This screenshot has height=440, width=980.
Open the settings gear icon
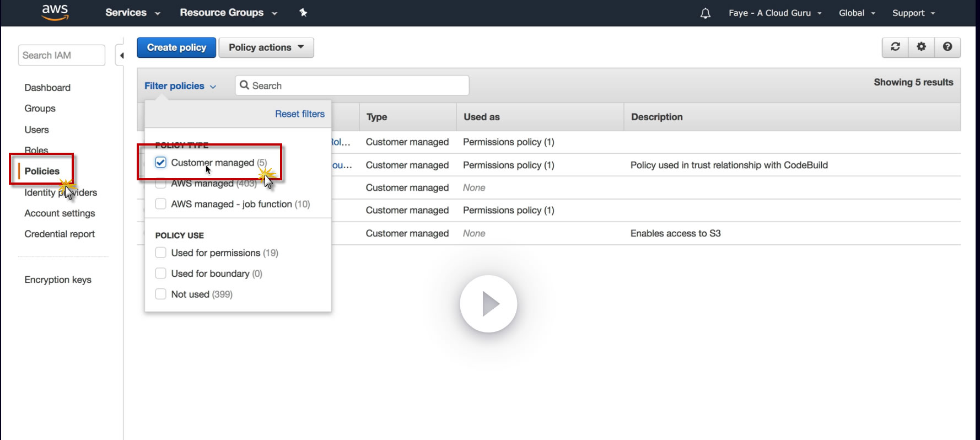[x=921, y=47]
